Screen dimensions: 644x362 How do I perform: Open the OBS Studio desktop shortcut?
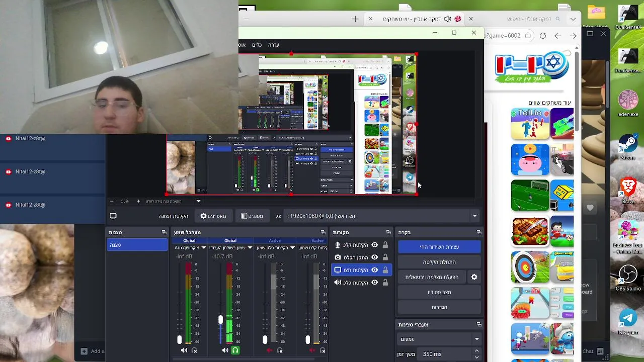pos(628,278)
